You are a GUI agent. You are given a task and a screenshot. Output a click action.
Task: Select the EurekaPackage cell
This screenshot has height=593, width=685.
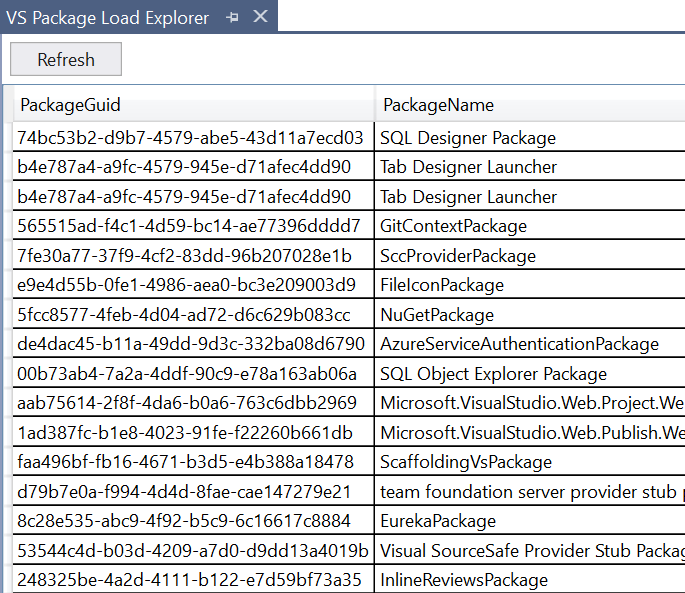pos(530,521)
